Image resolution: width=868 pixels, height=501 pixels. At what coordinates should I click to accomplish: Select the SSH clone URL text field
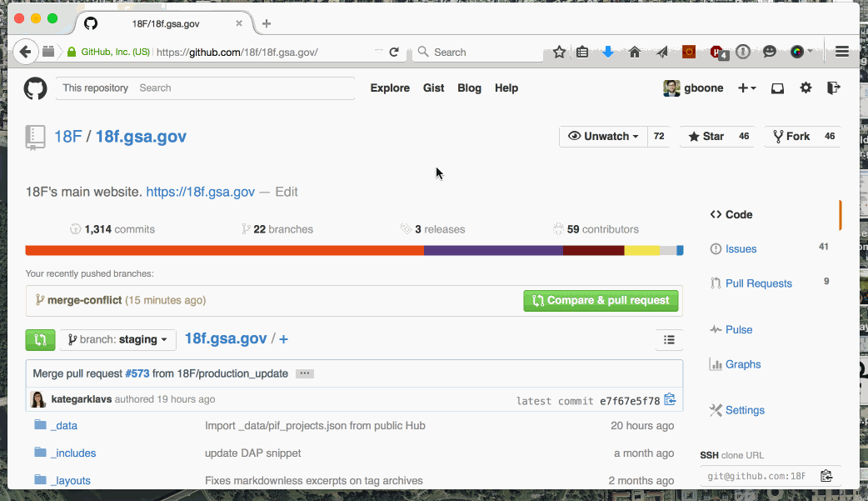point(757,476)
